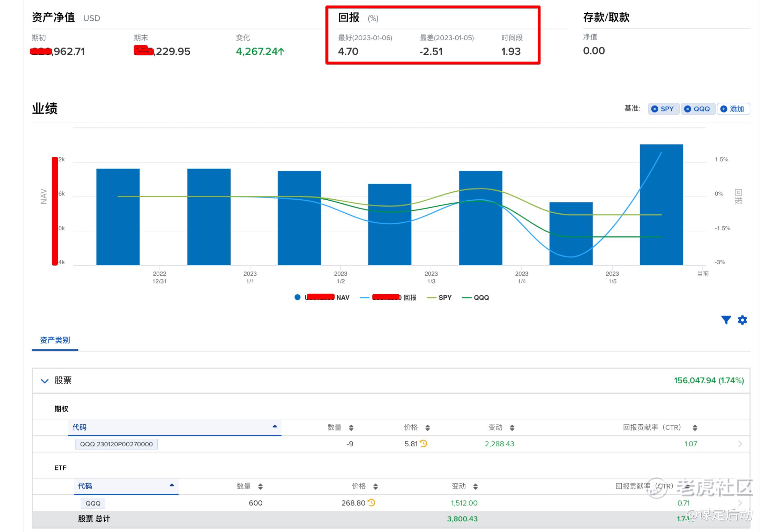Open QQQ 230120P00270000 symbol tag
This screenshot has width=768, height=532.
(x=116, y=444)
